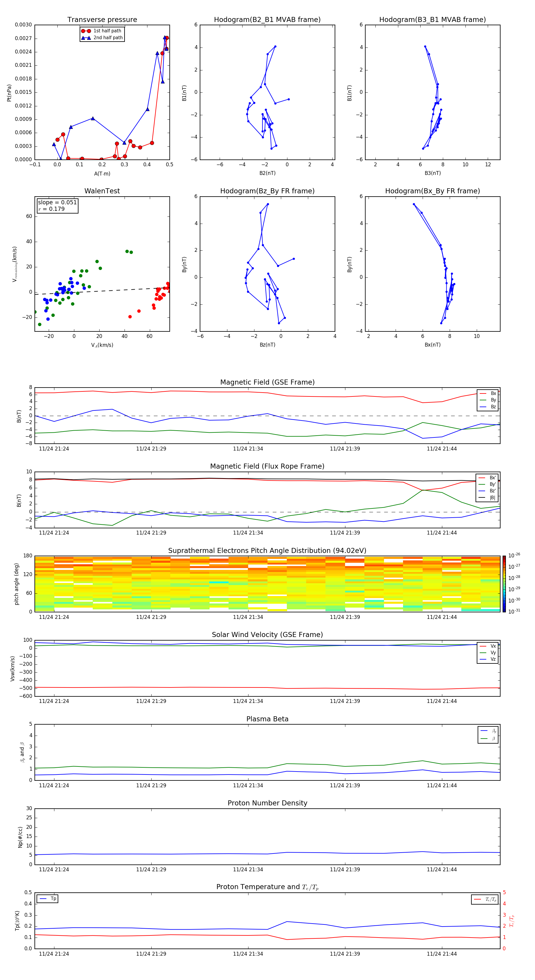Screen dimensions: 535x980
Task: Click the 'Proton Number Density' title
Action: [267, 803]
